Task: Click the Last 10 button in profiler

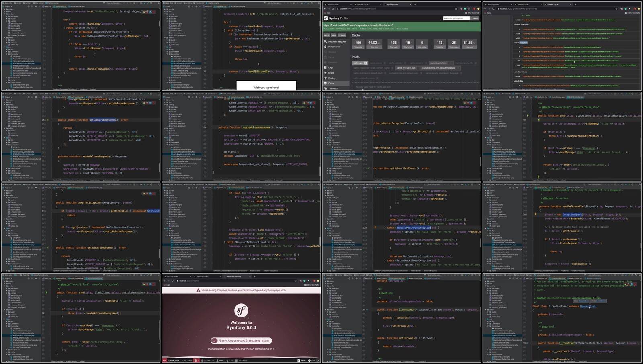Action: 327,35
